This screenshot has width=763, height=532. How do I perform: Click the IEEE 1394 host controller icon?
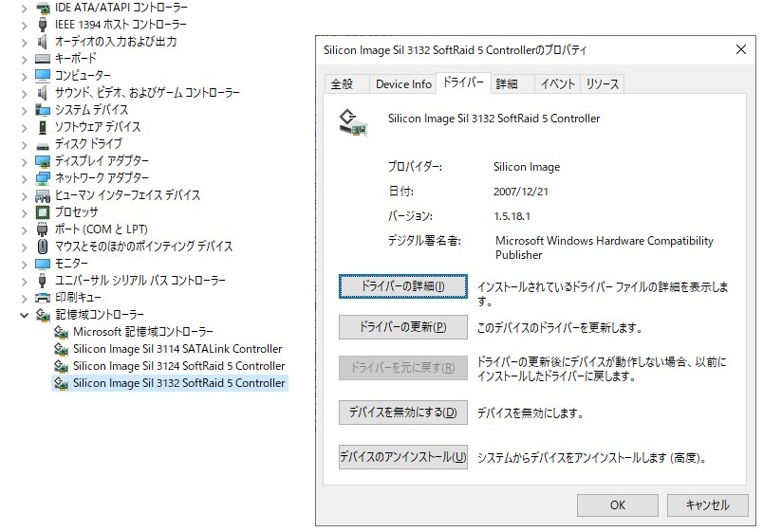43,25
